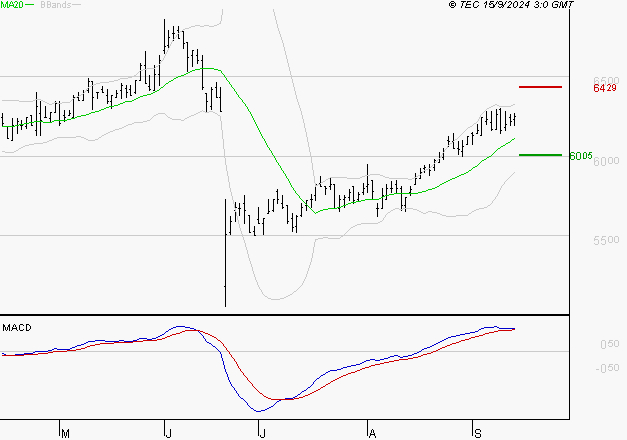
Task: Click the first J month marker (June)
Action: point(168,433)
